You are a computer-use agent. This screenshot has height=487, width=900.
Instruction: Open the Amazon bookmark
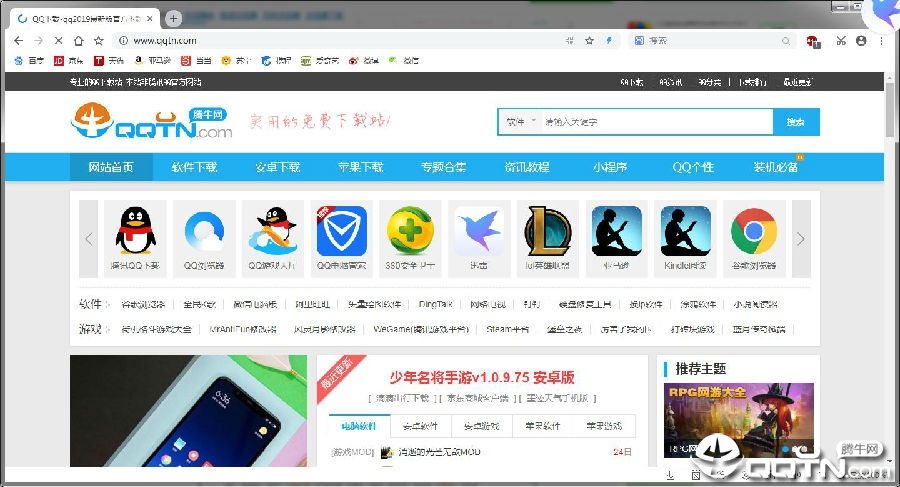(x=152, y=60)
